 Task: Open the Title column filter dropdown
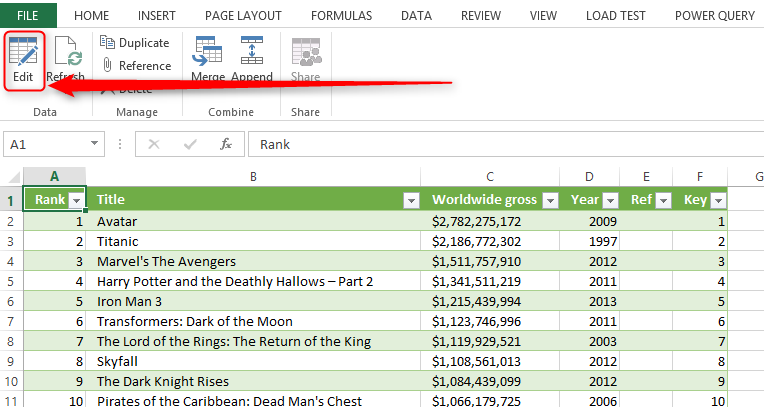[x=410, y=200]
